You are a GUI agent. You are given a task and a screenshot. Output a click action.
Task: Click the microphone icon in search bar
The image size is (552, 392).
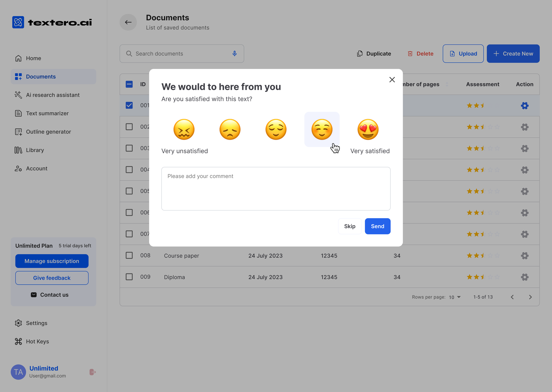click(x=234, y=54)
